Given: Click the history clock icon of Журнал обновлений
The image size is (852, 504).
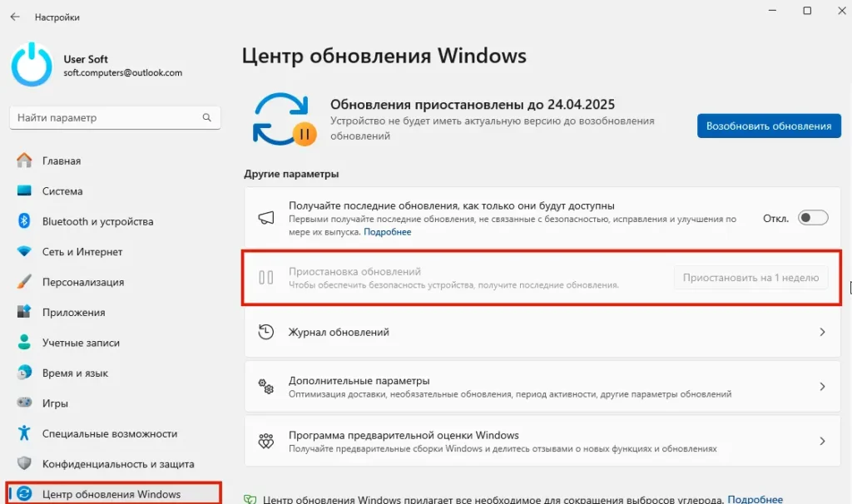Looking at the screenshot, I should click(x=265, y=332).
